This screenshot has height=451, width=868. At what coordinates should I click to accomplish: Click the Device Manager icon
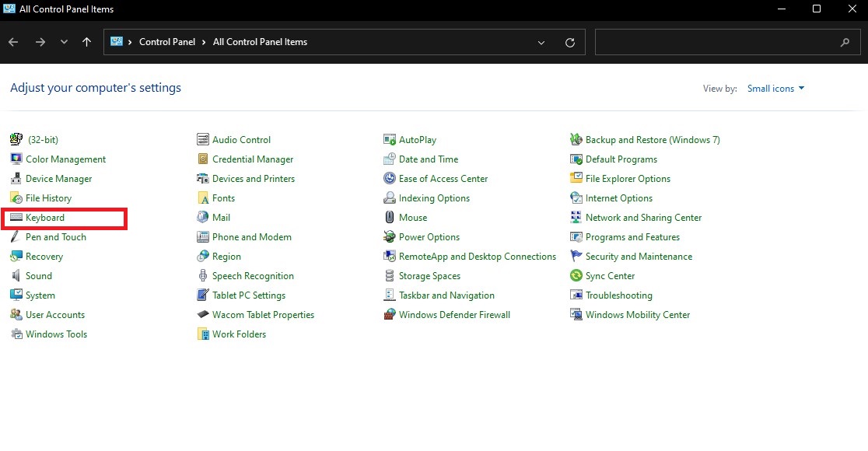tap(16, 179)
